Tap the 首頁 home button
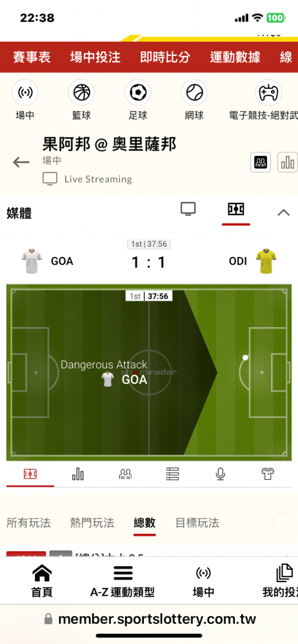298x644 pixels. (42, 581)
